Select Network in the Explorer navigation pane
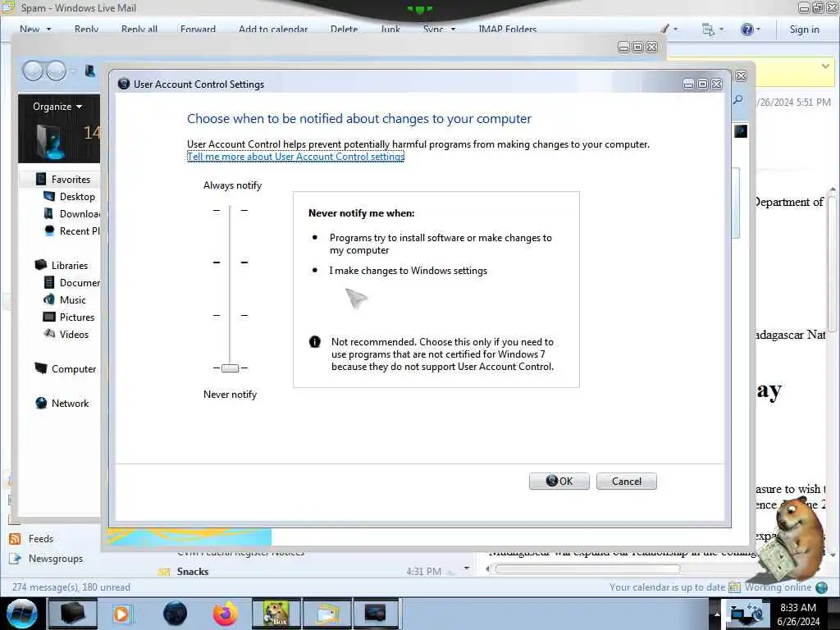Viewport: 840px width, 630px height. coord(71,404)
